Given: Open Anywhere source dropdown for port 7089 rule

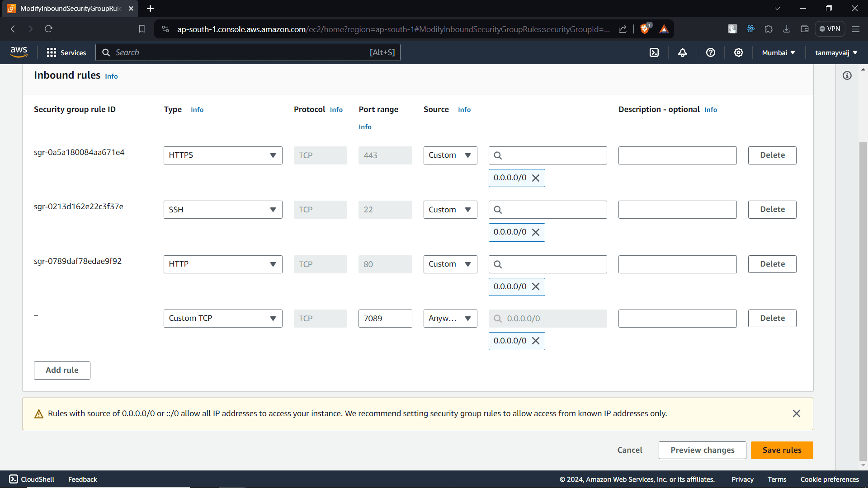Looking at the screenshot, I should click(450, 319).
